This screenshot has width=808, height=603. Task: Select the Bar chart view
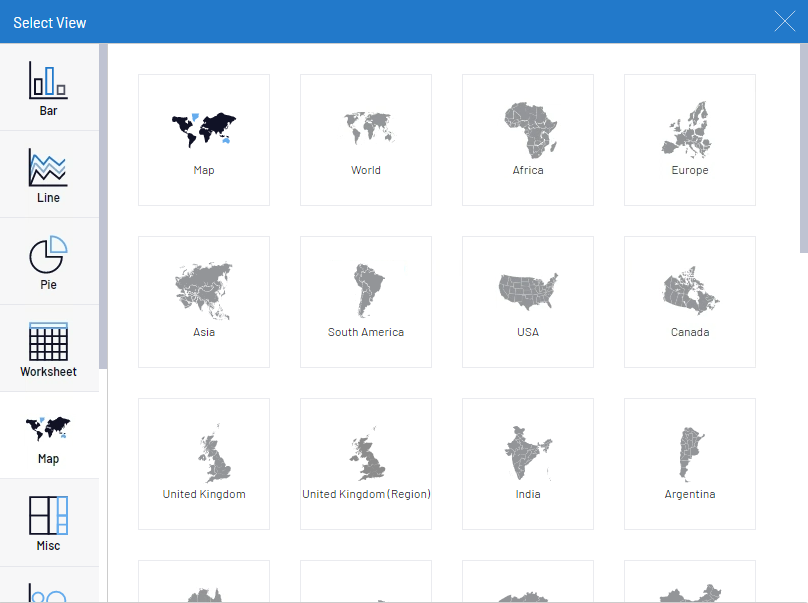48,87
